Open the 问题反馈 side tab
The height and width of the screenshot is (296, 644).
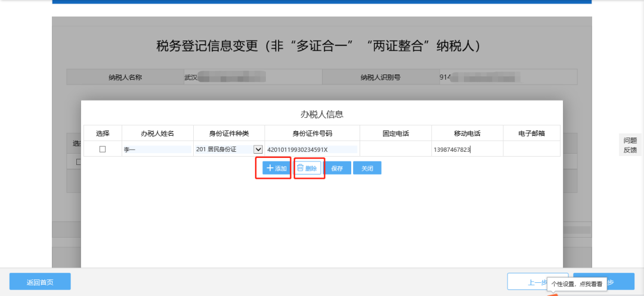point(630,145)
